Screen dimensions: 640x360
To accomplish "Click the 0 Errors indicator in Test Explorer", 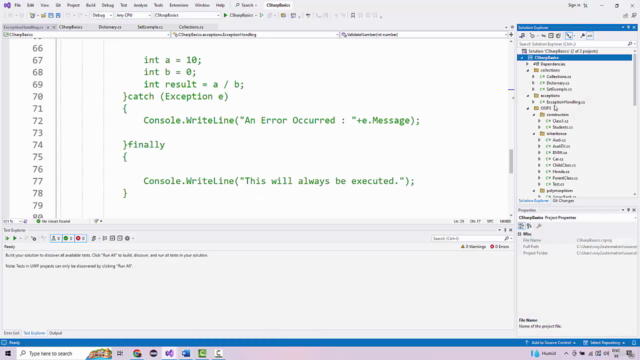I will (x=500, y=247).
